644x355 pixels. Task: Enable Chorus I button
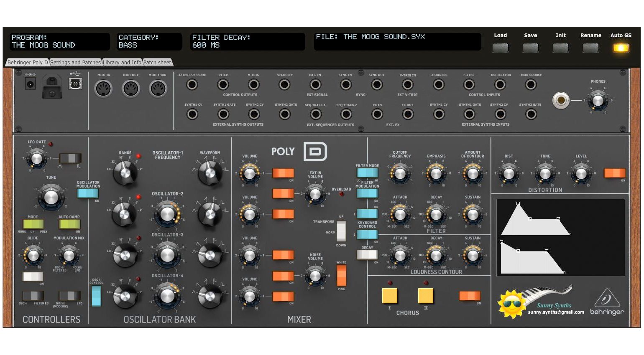click(x=390, y=296)
